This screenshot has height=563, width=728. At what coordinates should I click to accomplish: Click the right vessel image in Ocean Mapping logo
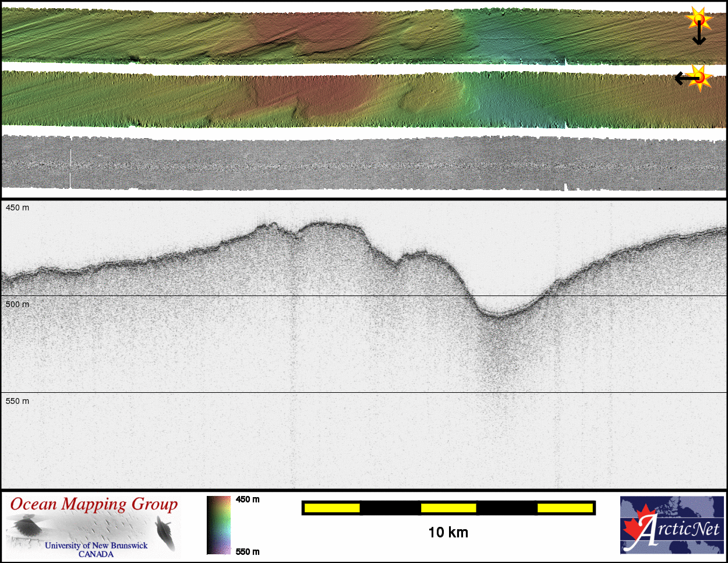click(x=165, y=533)
